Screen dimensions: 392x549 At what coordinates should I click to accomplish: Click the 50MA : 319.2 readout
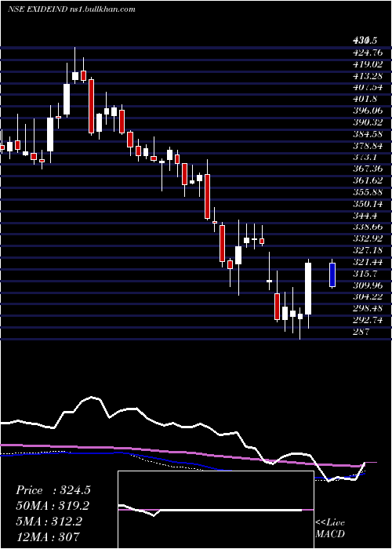coord(53,506)
